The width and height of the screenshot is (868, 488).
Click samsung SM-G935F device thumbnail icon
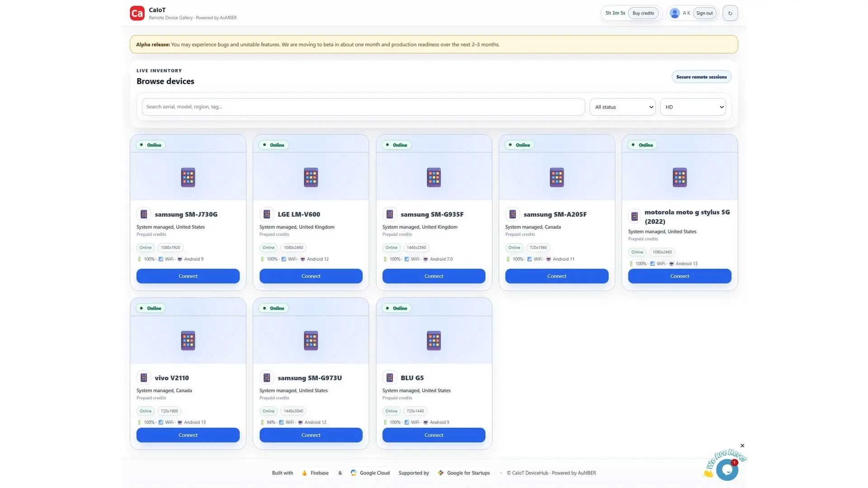[x=434, y=178]
